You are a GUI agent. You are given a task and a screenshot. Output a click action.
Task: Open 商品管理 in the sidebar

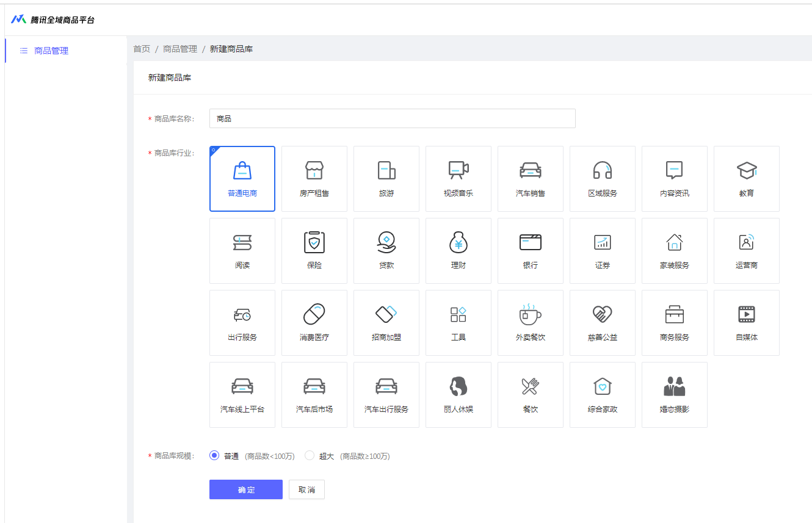click(x=51, y=51)
